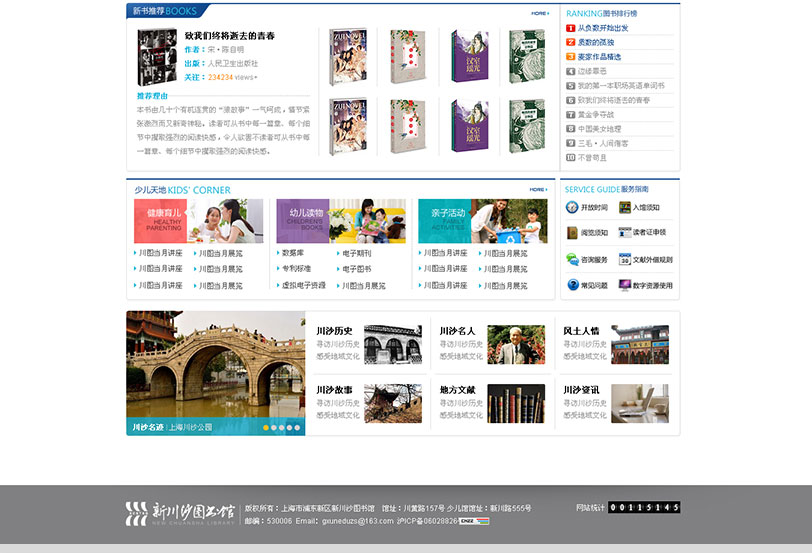
Task: Click the 开放时间 clock icon
Action: [x=573, y=208]
